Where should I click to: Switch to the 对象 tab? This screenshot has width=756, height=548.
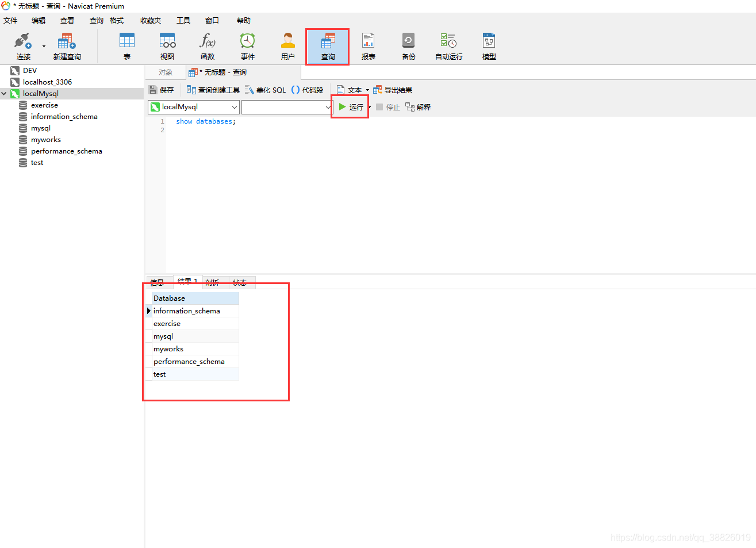click(x=166, y=72)
